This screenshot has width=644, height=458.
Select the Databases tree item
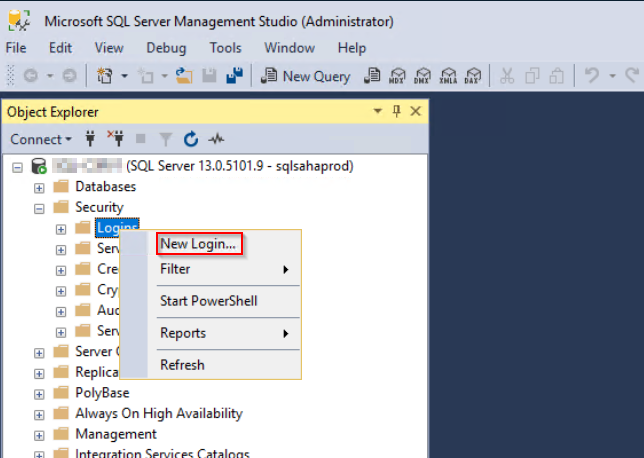106,187
